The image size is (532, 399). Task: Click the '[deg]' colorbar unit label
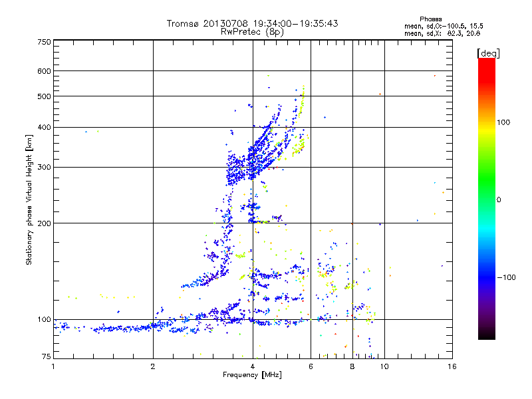click(x=488, y=53)
